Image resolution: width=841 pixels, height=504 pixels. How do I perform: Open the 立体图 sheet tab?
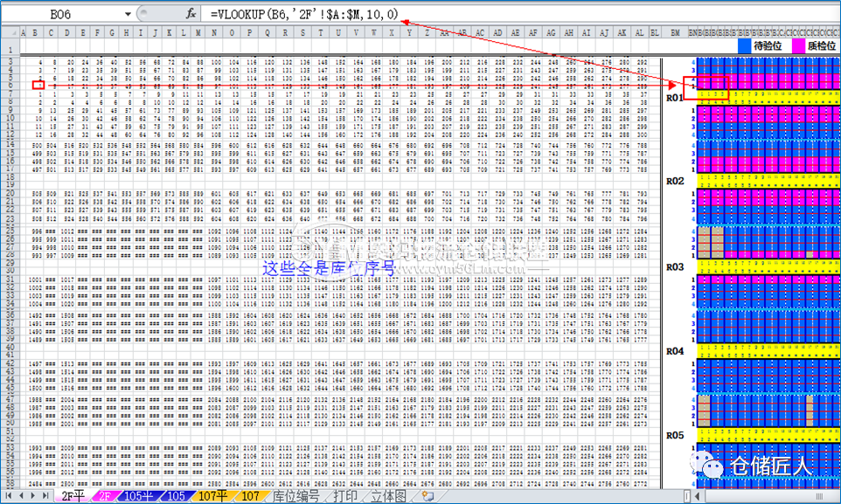pyautogui.click(x=389, y=496)
